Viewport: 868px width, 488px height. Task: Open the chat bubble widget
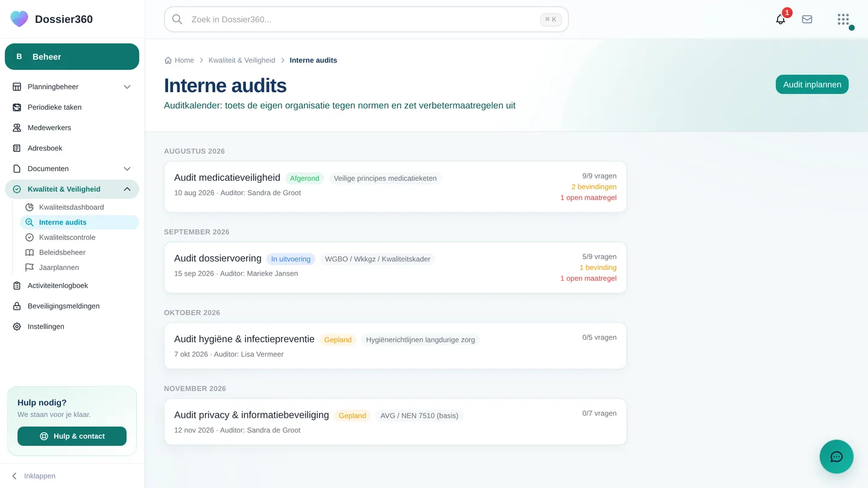coord(837,457)
